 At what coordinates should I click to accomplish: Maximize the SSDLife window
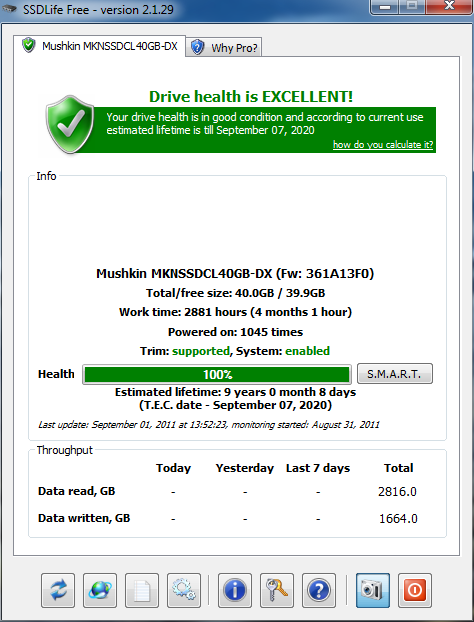pyautogui.click(x=411, y=7)
